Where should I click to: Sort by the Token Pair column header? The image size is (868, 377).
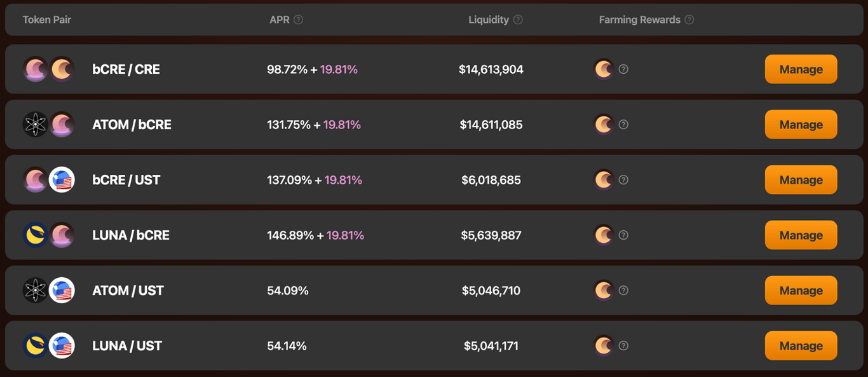pyautogui.click(x=47, y=20)
